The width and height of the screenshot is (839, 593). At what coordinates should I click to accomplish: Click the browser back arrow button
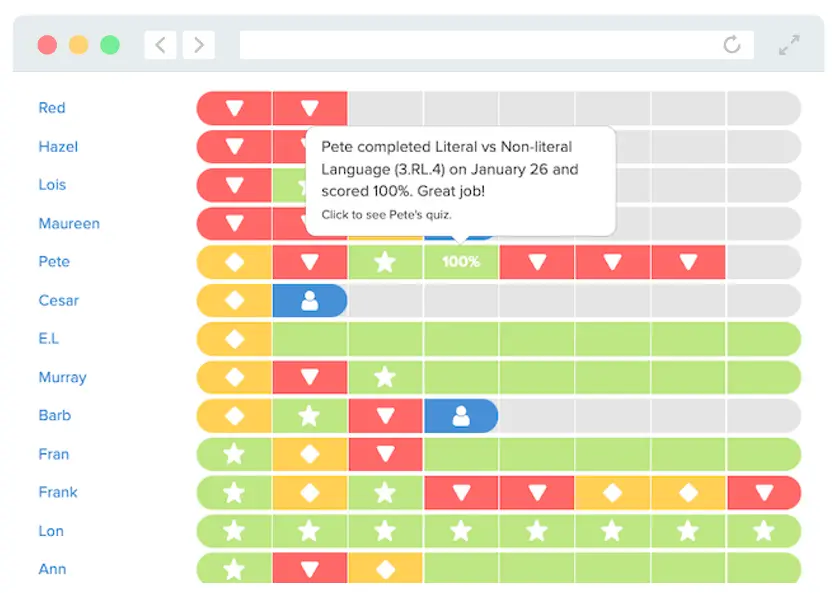click(160, 44)
